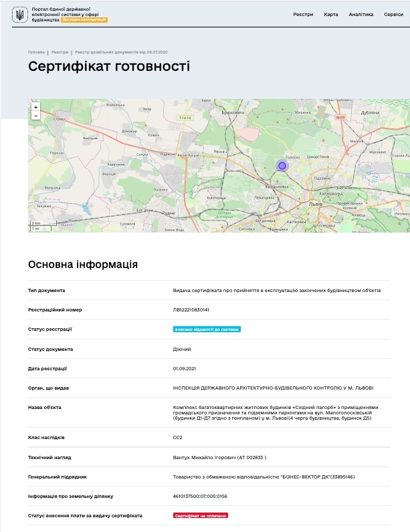The height and width of the screenshot is (532, 410).
Task: Go to Реєстри breadcrumb link
Action: tap(60, 52)
